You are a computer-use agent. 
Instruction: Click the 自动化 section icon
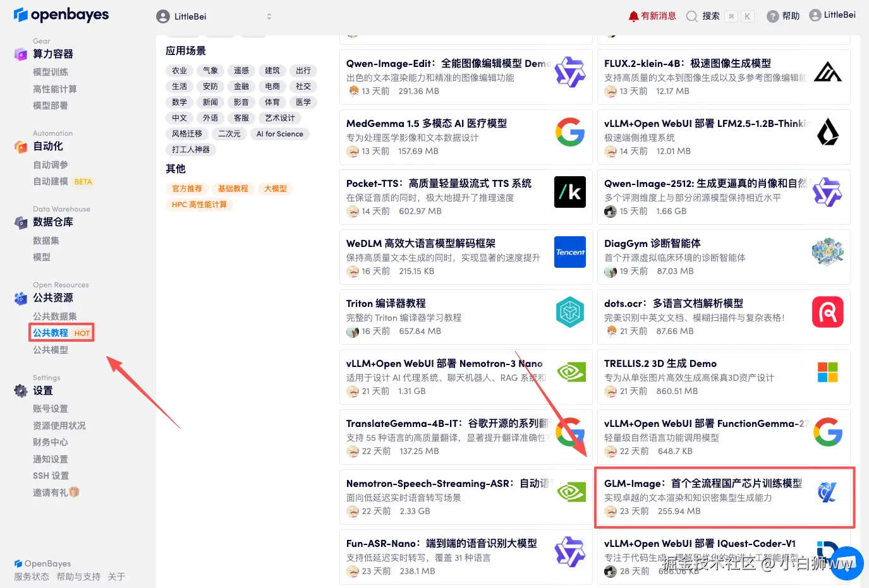pyautogui.click(x=21, y=147)
